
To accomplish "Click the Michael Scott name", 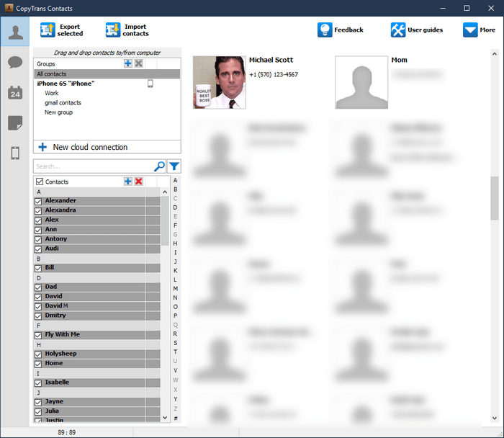I will (271, 60).
